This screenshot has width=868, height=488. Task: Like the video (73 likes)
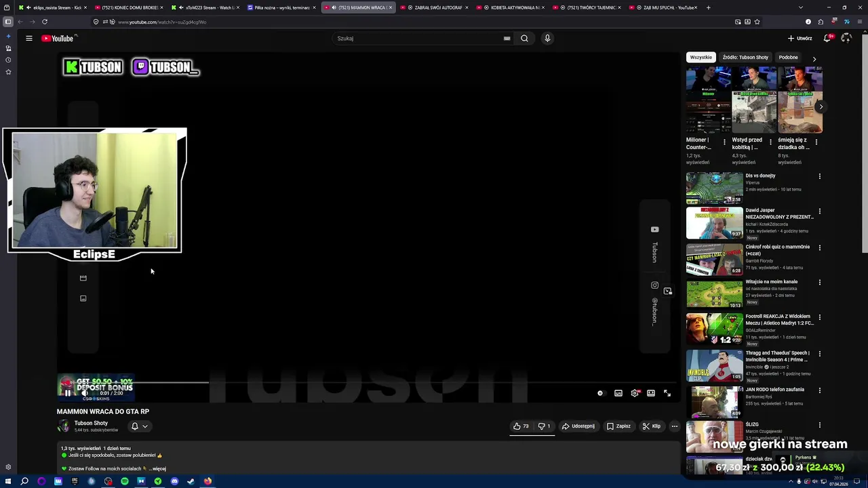pyautogui.click(x=521, y=426)
